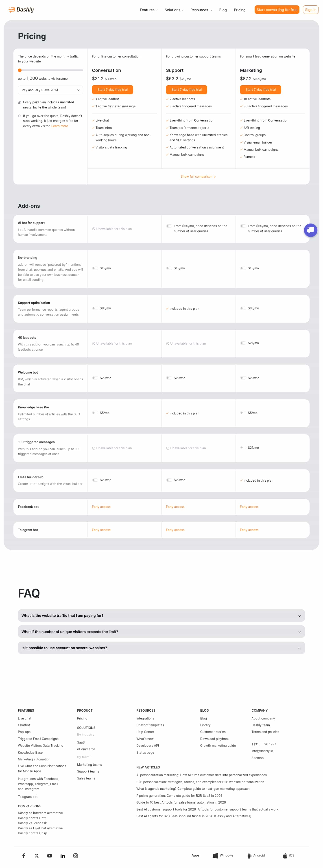The width and height of the screenshot is (323, 868).
Task: Enable the No-branding add-on for Conversation plan
Action: [95, 268]
